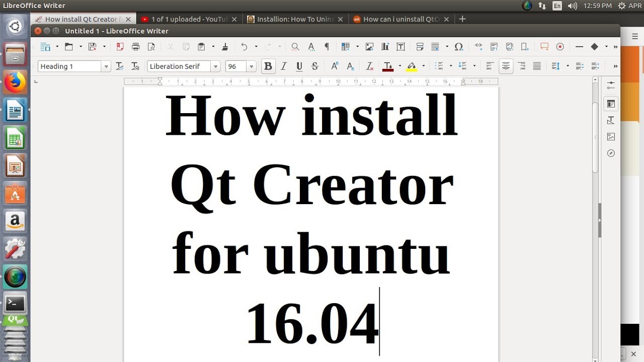644x362 pixels.
Task: Click Firefox icon in Ubuntu launcher
Action: click(x=15, y=82)
